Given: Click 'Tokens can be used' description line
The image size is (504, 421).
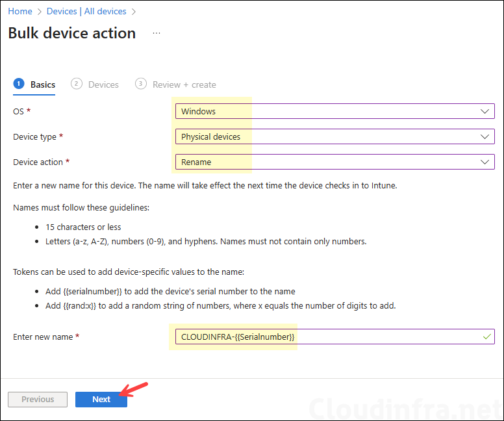Looking at the screenshot, I should [x=129, y=272].
